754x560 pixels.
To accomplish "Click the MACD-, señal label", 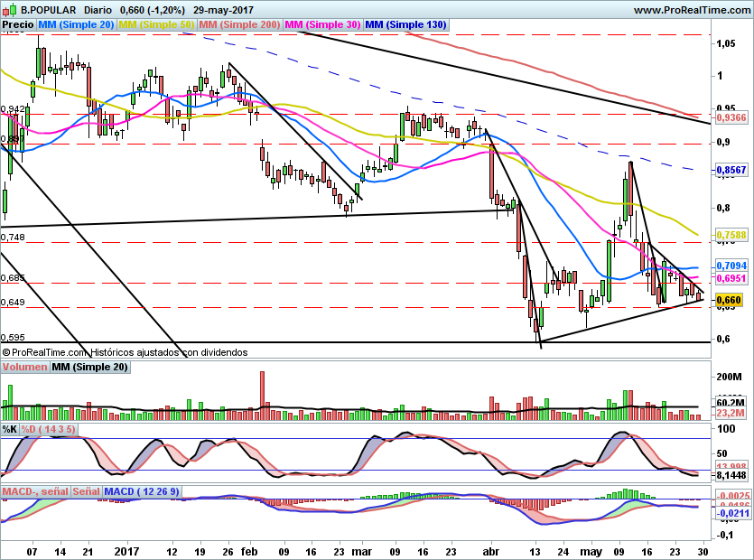I will coord(35,491).
